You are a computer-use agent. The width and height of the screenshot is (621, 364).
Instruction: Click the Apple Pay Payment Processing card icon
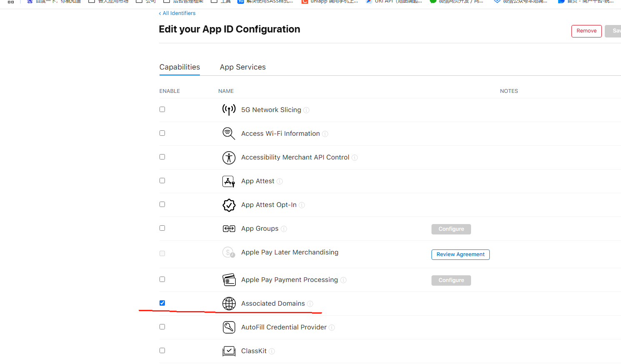click(x=229, y=280)
